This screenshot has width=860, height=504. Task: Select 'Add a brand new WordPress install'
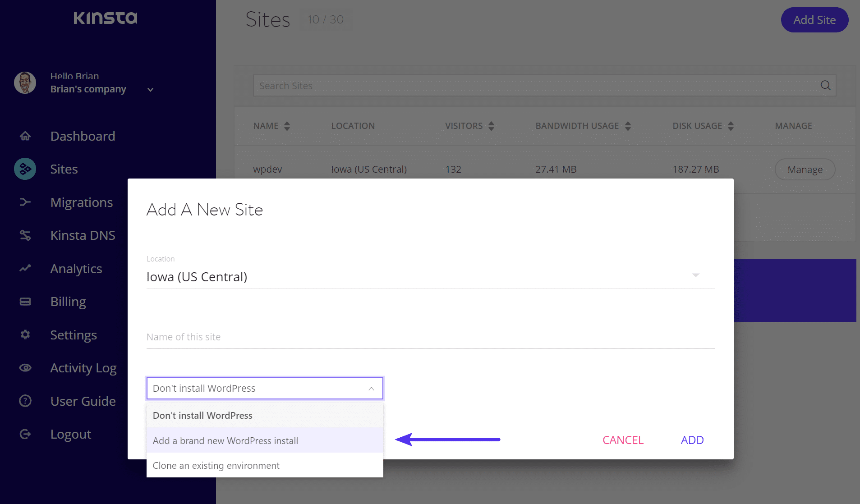pyautogui.click(x=225, y=440)
